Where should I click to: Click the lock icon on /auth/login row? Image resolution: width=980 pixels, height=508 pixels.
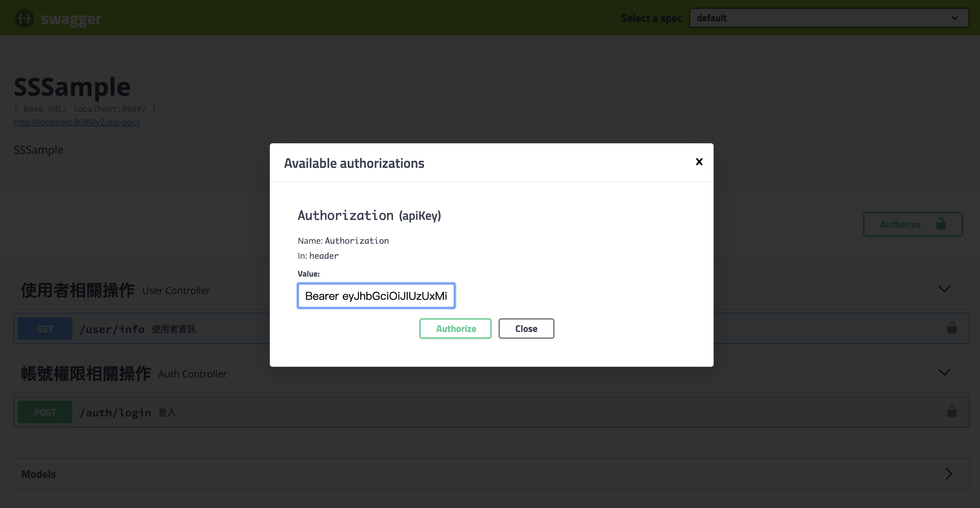(951, 411)
